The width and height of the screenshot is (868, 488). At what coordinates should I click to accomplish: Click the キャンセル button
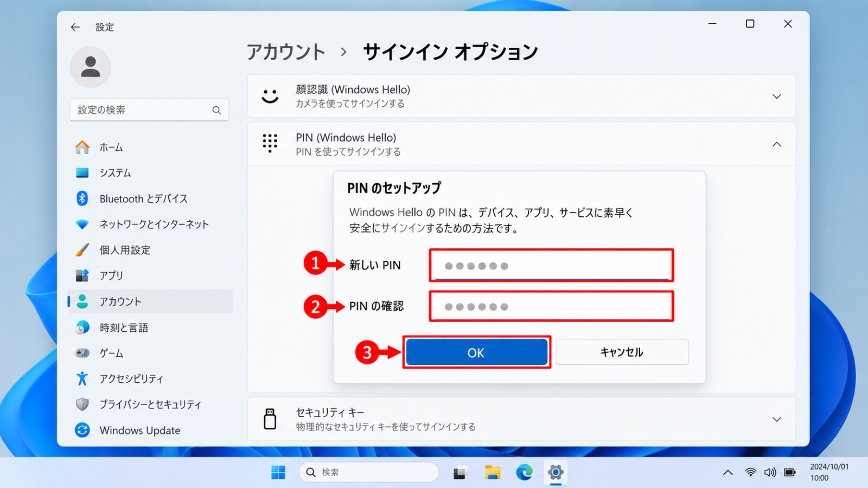622,352
